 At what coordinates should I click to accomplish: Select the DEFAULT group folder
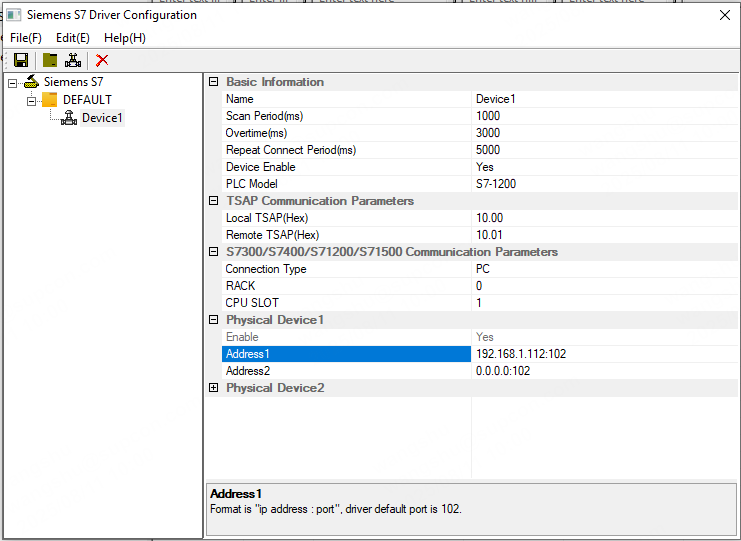click(x=86, y=100)
